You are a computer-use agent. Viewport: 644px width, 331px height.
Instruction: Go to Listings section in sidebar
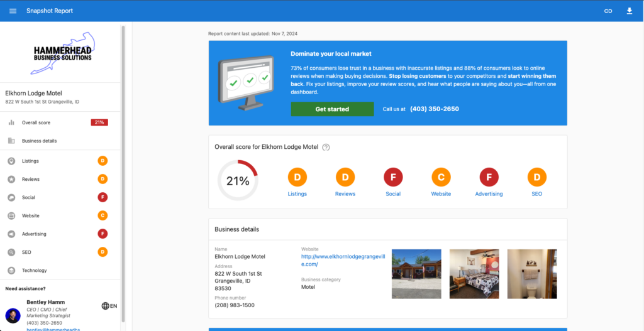coord(60,161)
